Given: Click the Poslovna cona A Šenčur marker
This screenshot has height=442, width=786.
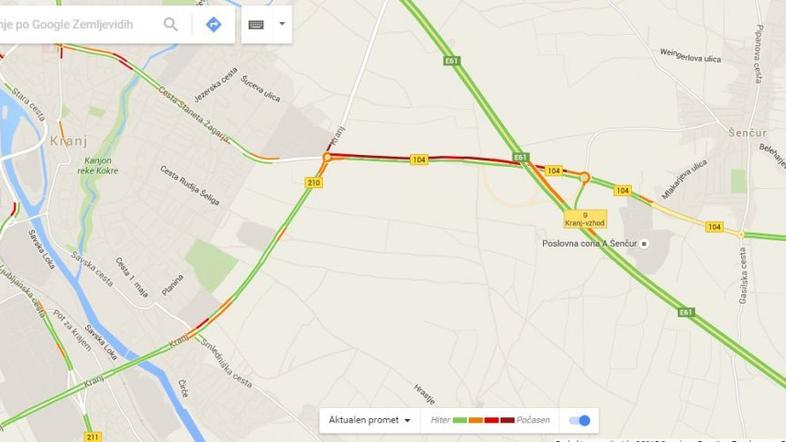Looking at the screenshot, I should tap(644, 244).
